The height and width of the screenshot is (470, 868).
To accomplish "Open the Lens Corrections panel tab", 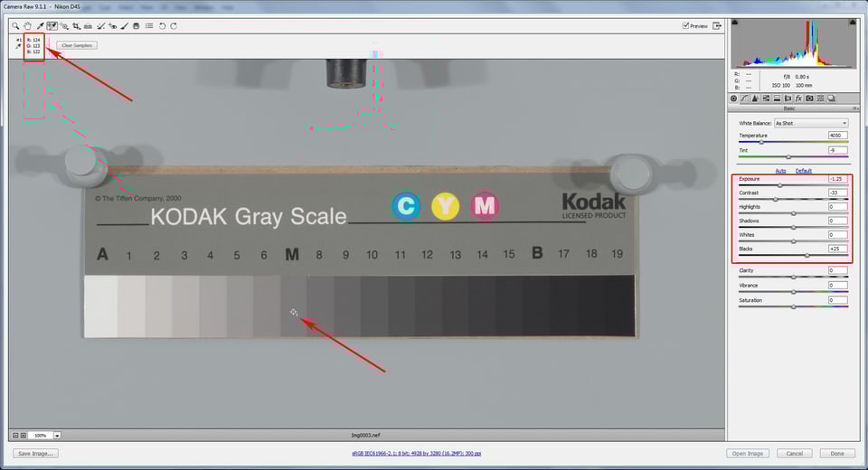I will [x=788, y=98].
